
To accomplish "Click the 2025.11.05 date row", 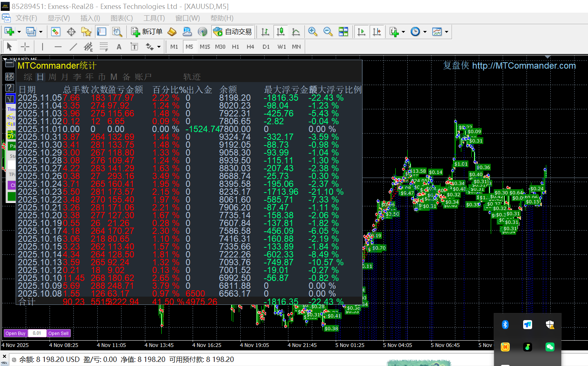I will click(x=190, y=98).
